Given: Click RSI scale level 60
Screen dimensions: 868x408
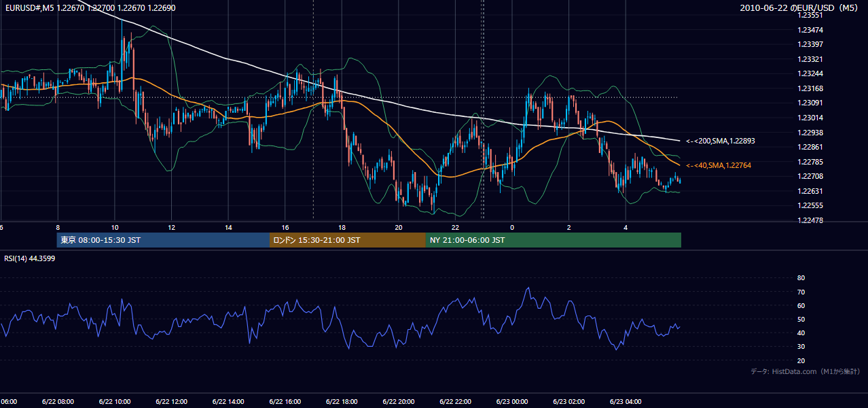Looking at the screenshot, I should (801, 305).
